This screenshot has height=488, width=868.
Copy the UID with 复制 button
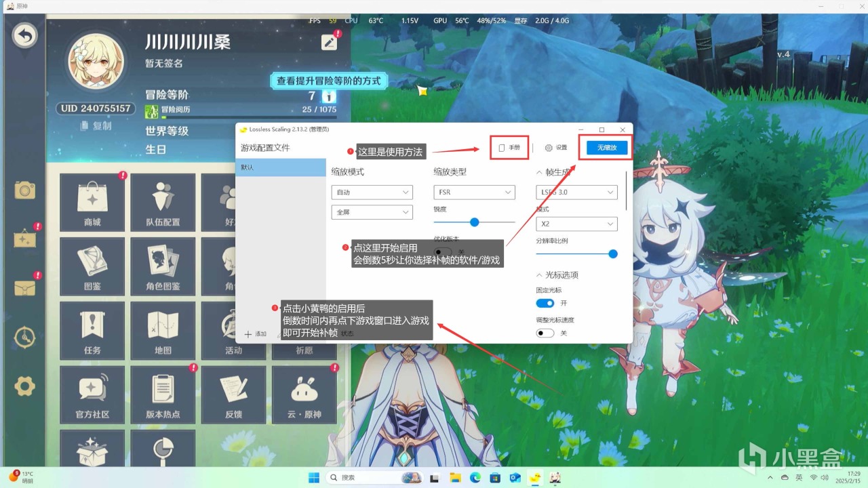click(95, 125)
